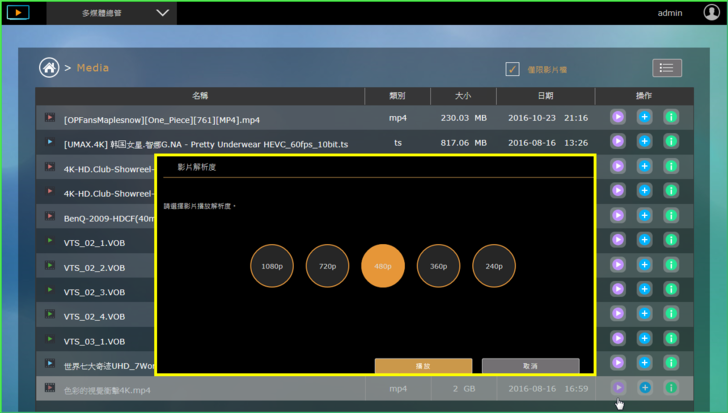Show info for the last 2 GB mp4 file
The width and height of the screenshot is (728, 413).
[x=670, y=388]
